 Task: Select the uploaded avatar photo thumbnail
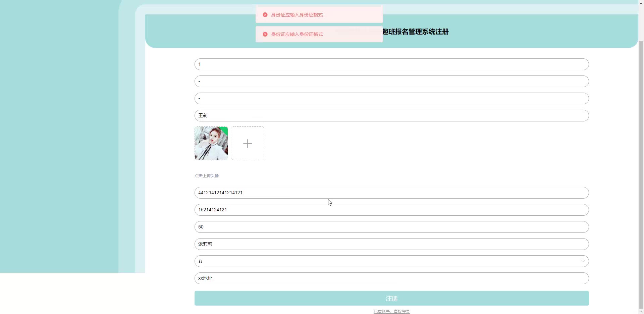[x=211, y=143]
